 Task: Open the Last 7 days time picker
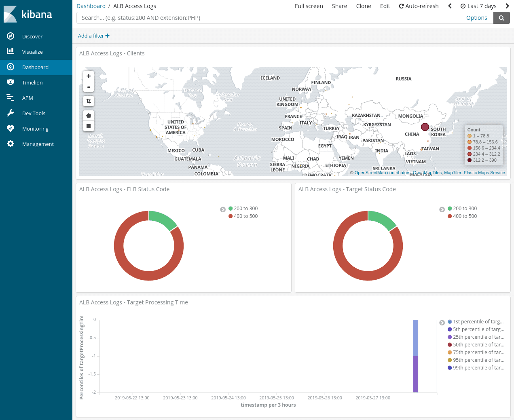(x=478, y=6)
